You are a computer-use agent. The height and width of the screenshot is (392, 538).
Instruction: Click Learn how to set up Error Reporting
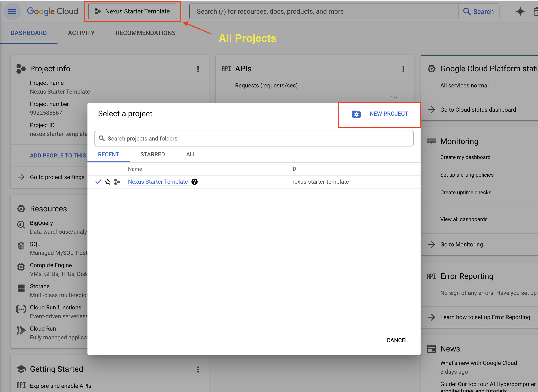pos(485,317)
